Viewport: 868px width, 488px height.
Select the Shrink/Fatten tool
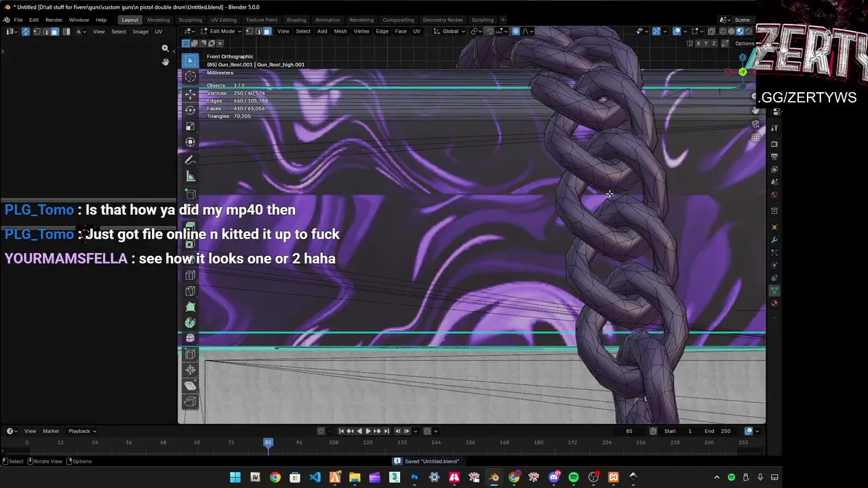coord(190,370)
